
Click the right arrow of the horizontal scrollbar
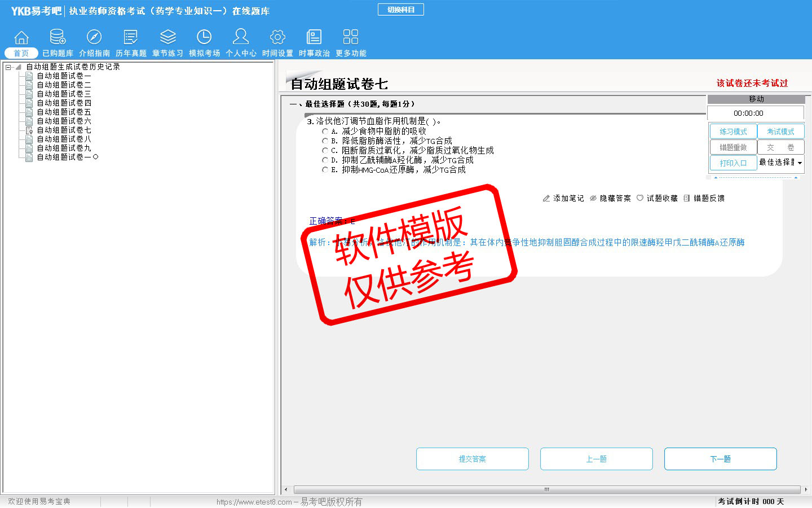pyautogui.click(x=806, y=489)
